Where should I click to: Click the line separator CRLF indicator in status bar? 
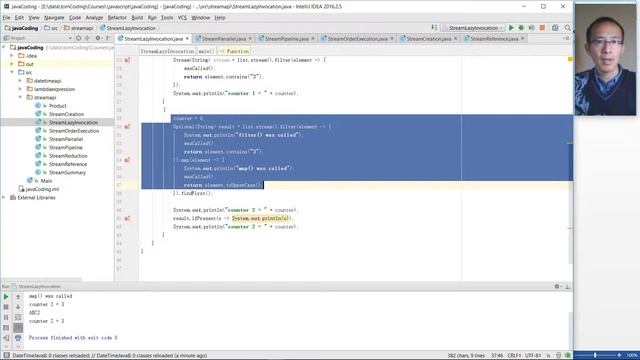[x=514, y=356]
